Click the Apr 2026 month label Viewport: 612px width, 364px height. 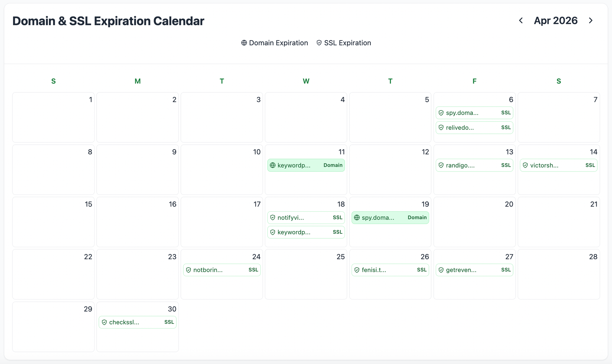click(556, 20)
